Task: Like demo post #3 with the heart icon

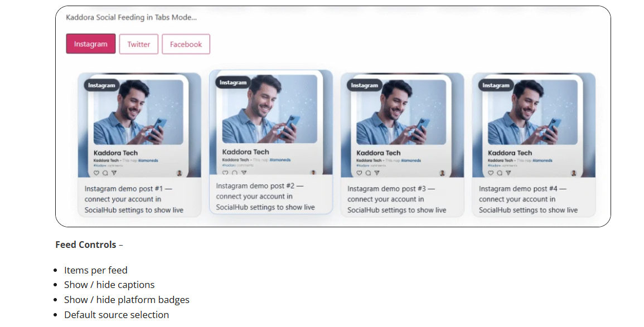Action: point(360,173)
